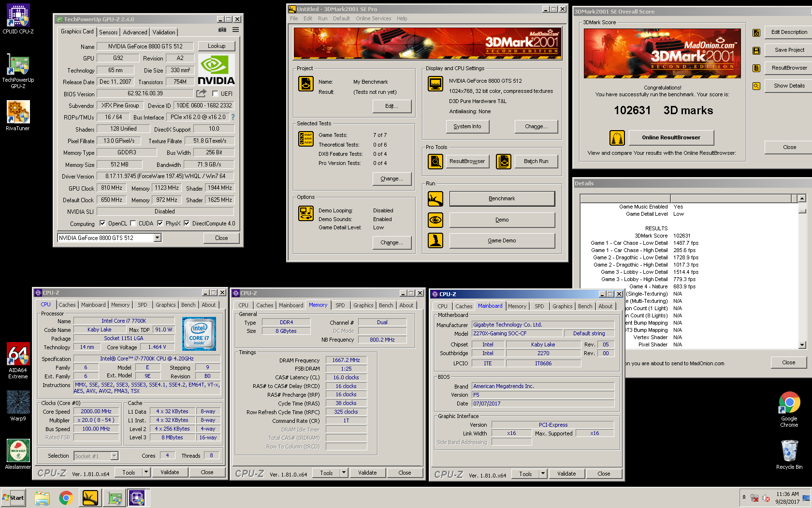
Task: Toggle CUDA checkbox in GPU-Z
Action: pos(133,224)
